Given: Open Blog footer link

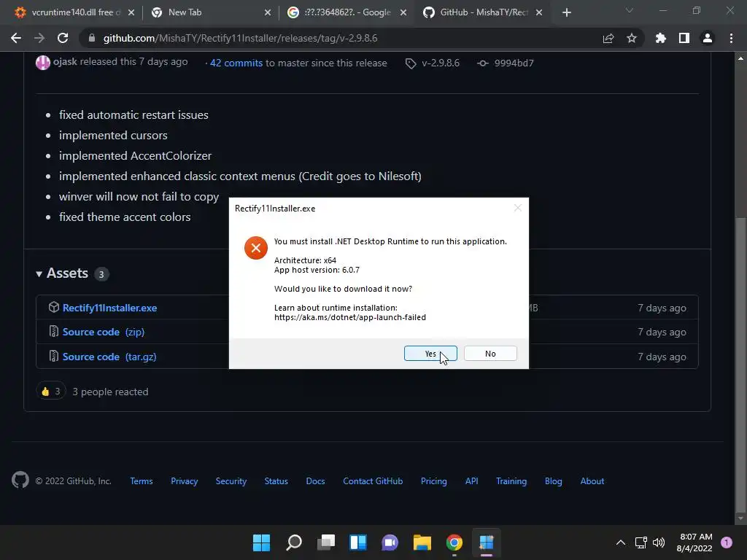Looking at the screenshot, I should click(x=553, y=481).
